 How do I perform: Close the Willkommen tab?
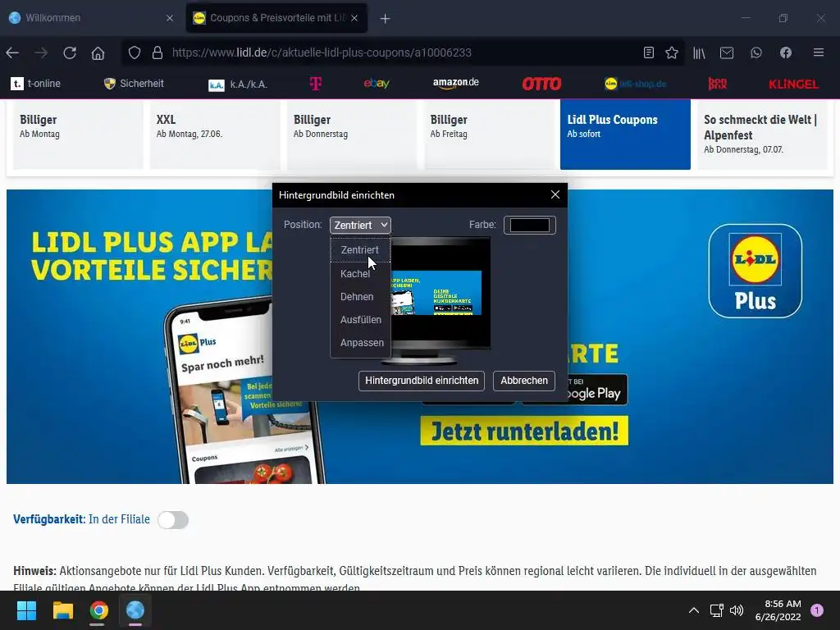click(170, 18)
